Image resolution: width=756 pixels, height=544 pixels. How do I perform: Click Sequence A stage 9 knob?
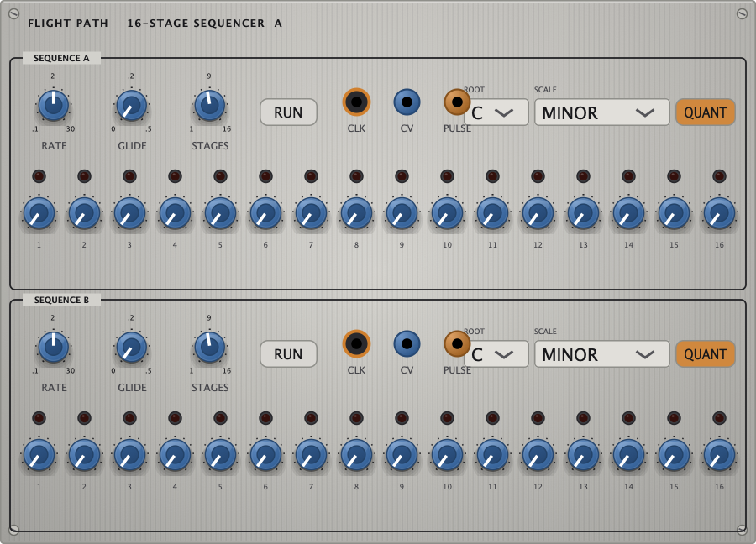tap(402, 213)
